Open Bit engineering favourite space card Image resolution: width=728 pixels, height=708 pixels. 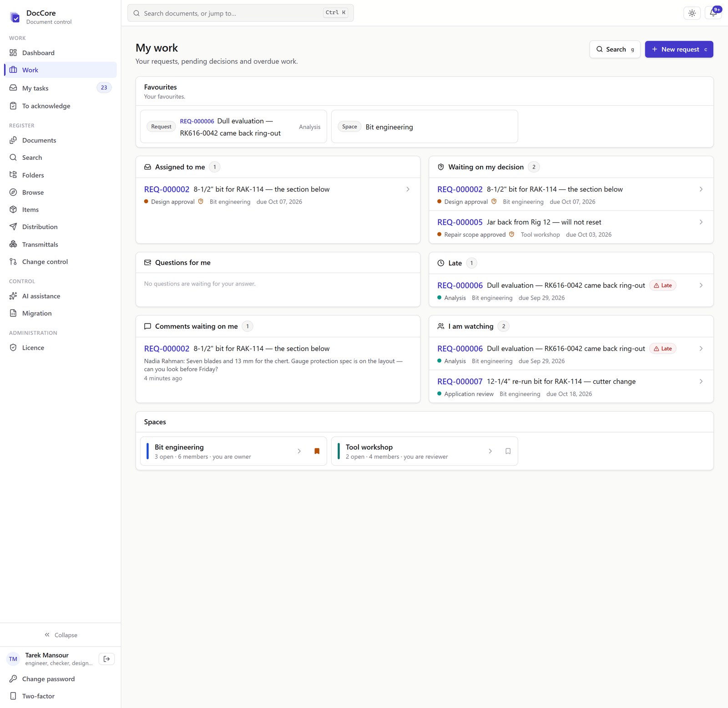click(x=425, y=127)
